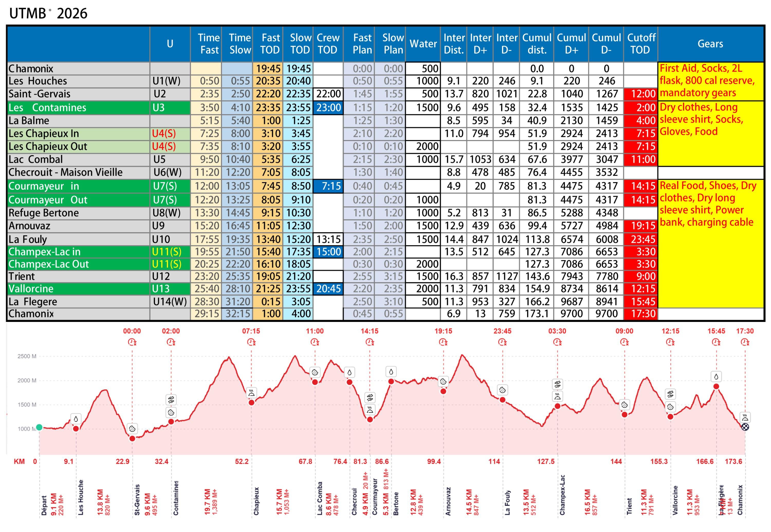Click the green start dot at Départ
Viewport: 771px width, 532px height.
point(39,427)
